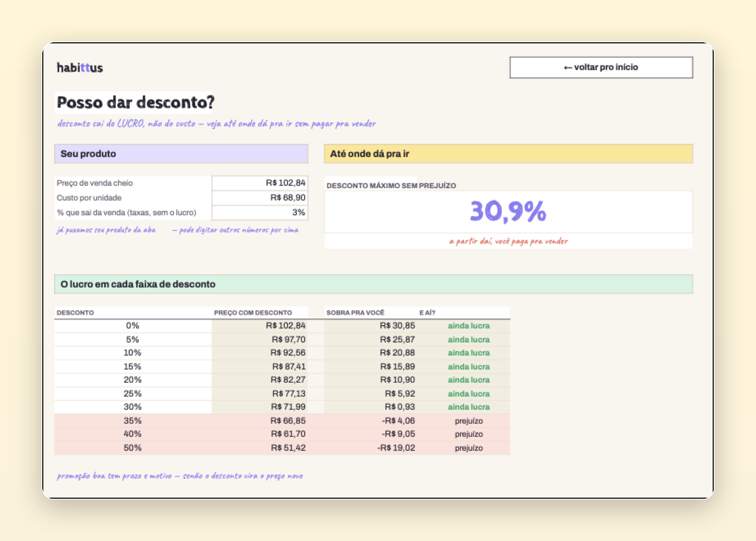Viewport: 756px width, 541px height.
Task: Select the 0% discount row cell
Action: pos(133,326)
